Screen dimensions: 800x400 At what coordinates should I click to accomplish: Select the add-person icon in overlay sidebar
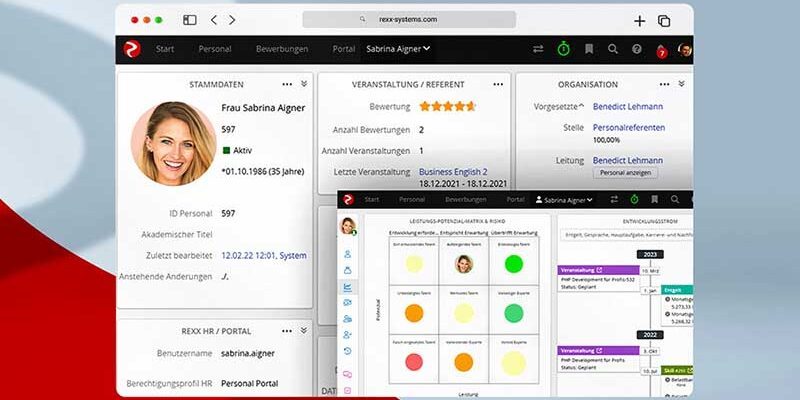[x=347, y=335]
